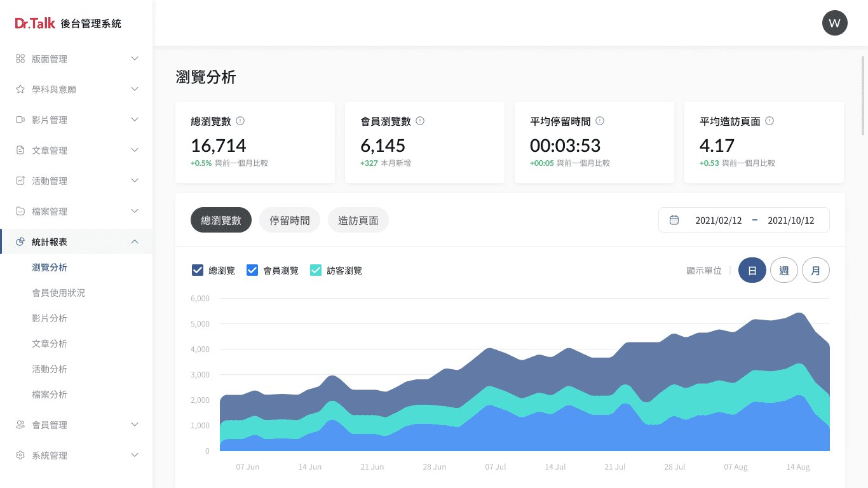Click the 文章管理 document icon

point(20,150)
